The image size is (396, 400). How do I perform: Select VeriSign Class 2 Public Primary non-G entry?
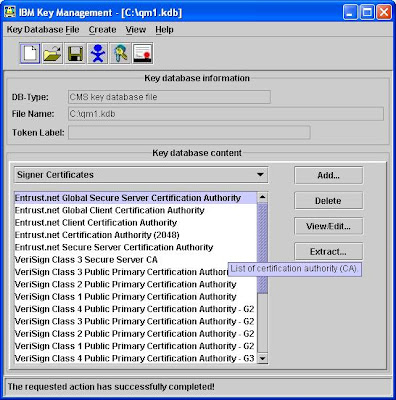pyautogui.click(x=136, y=284)
